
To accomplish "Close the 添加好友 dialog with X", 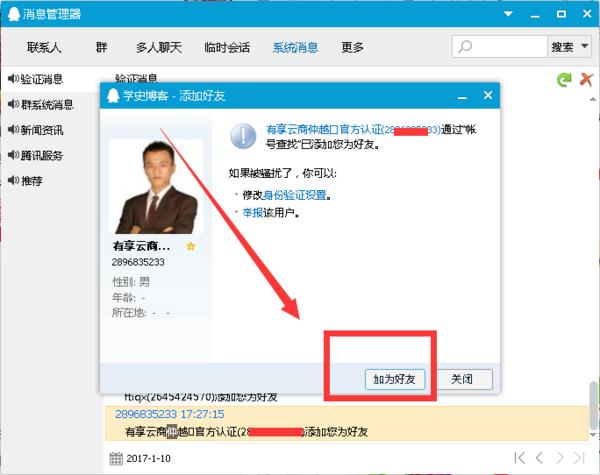I will pos(488,95).
